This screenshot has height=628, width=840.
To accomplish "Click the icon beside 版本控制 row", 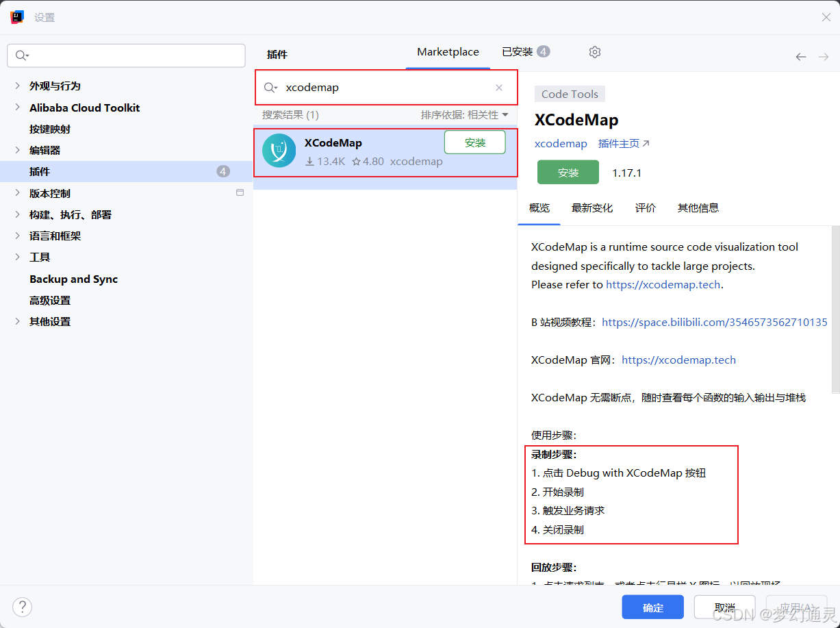I will coord(240,193).
